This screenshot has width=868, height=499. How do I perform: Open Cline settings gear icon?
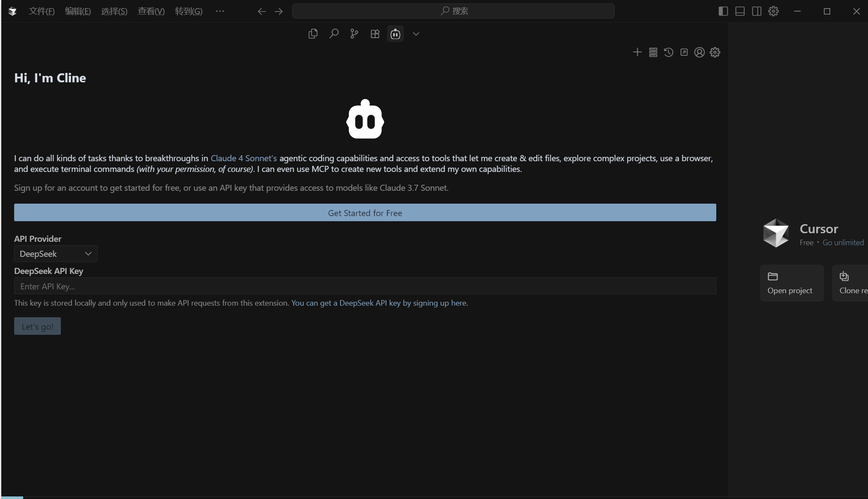715,52
